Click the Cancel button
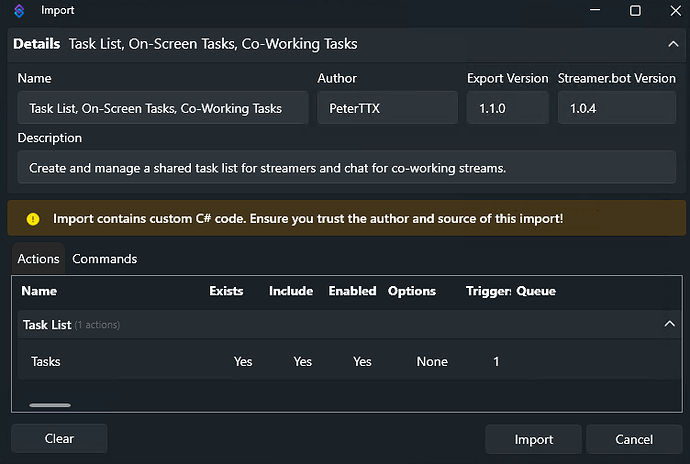This screenshot has width=690, height=464. [634, 439]
